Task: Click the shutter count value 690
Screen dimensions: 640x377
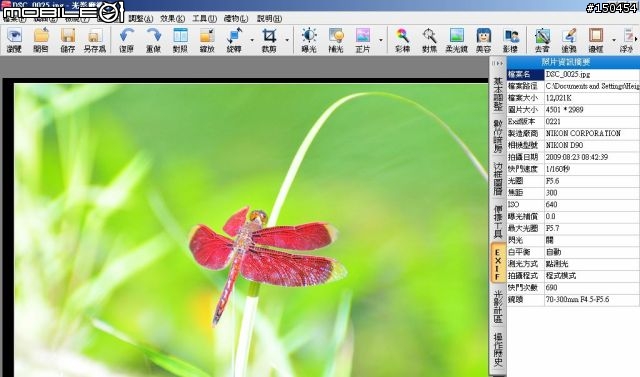Action: pos(551,287)
